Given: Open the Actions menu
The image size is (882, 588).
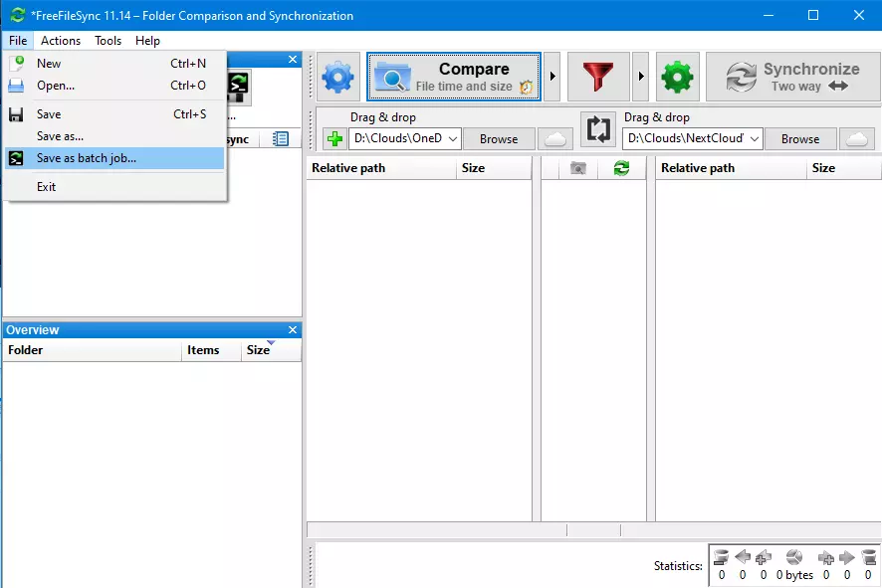Looking at the screenshot, I should [61, 41].
